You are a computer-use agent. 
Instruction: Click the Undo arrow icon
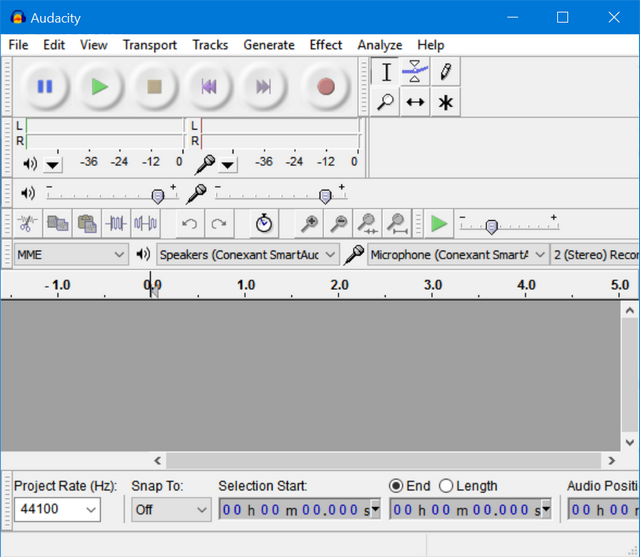coord(190,224)
